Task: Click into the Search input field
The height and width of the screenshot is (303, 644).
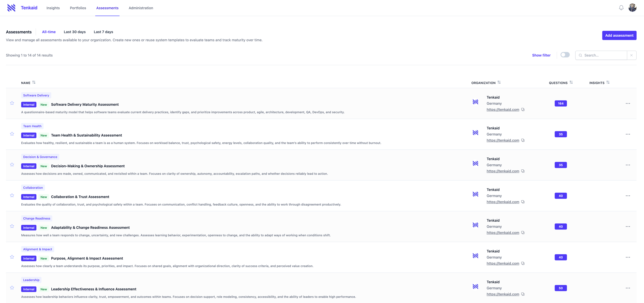Action: point(604,55)
